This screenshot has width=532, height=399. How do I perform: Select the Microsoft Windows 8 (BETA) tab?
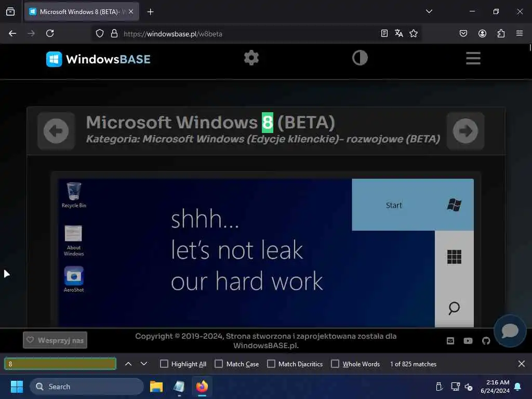(82, 11)
